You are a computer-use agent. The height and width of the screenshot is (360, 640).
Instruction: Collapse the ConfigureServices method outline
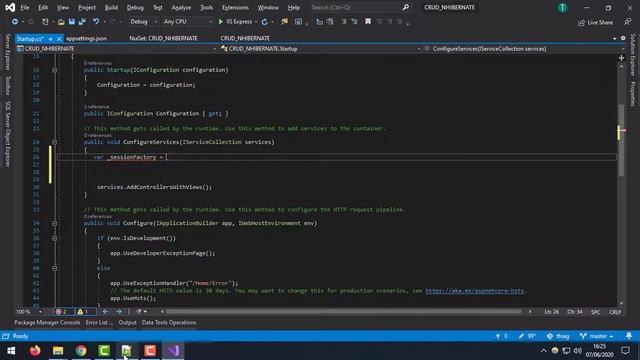click(x=54, y=142)
